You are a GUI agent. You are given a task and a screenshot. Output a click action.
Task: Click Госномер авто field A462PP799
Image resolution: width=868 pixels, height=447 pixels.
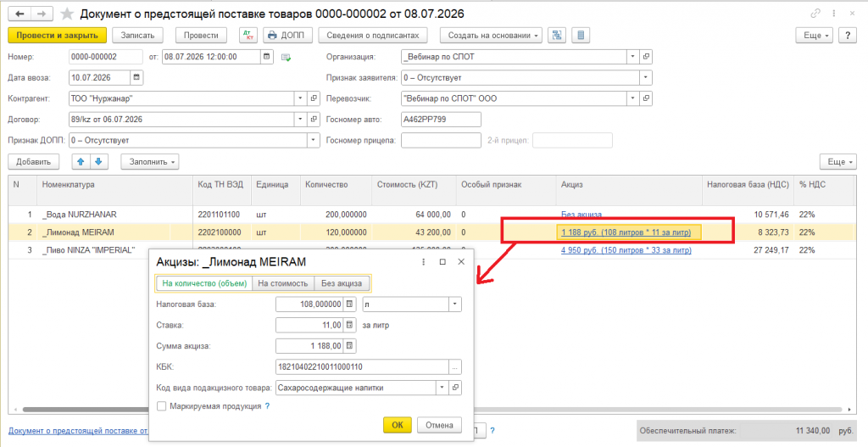[441, 119]
